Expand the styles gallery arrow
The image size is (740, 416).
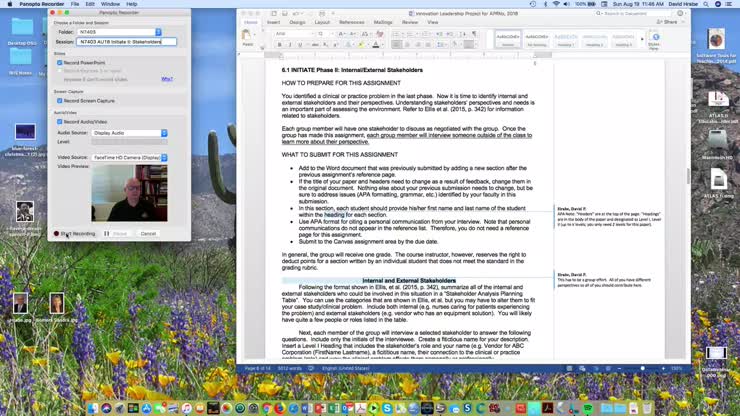pos(642,40)
